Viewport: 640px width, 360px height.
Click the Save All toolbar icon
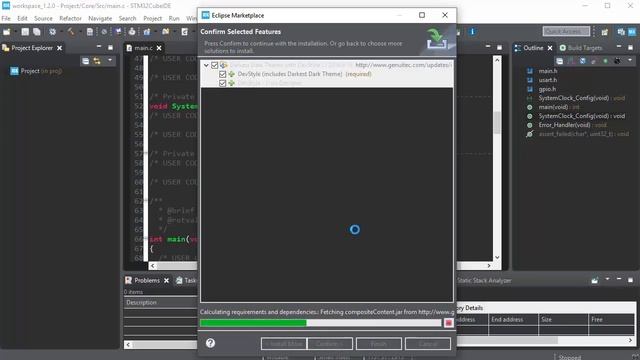click(x=37, y=31)
